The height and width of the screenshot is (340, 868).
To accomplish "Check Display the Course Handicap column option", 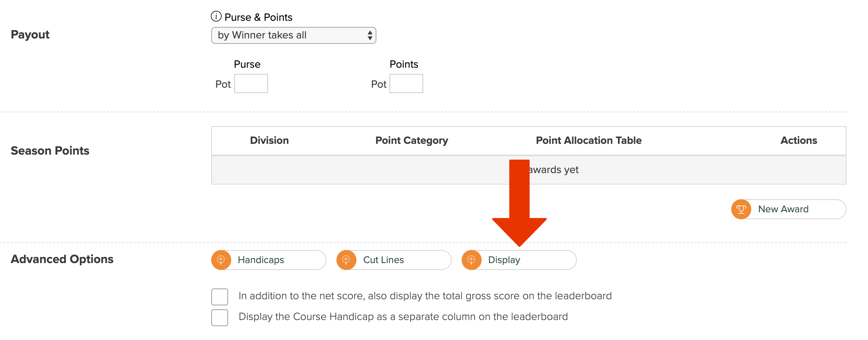I will [x=220, y=317].
